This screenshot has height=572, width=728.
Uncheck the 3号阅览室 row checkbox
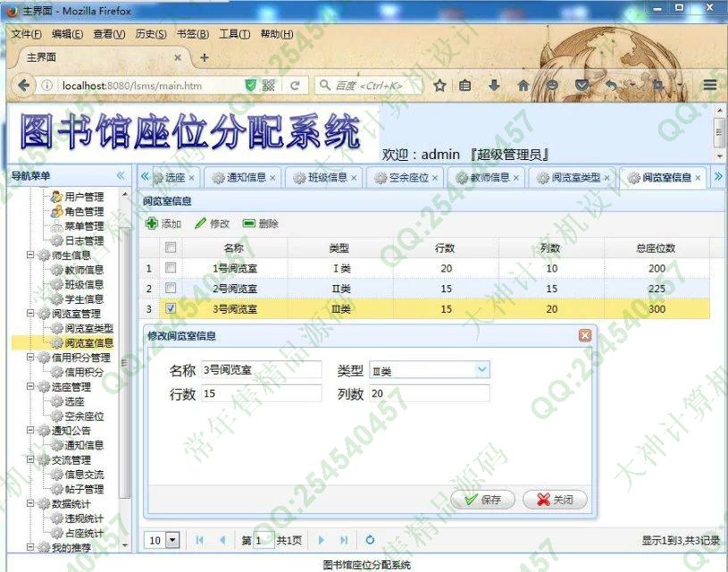(171, 308)
